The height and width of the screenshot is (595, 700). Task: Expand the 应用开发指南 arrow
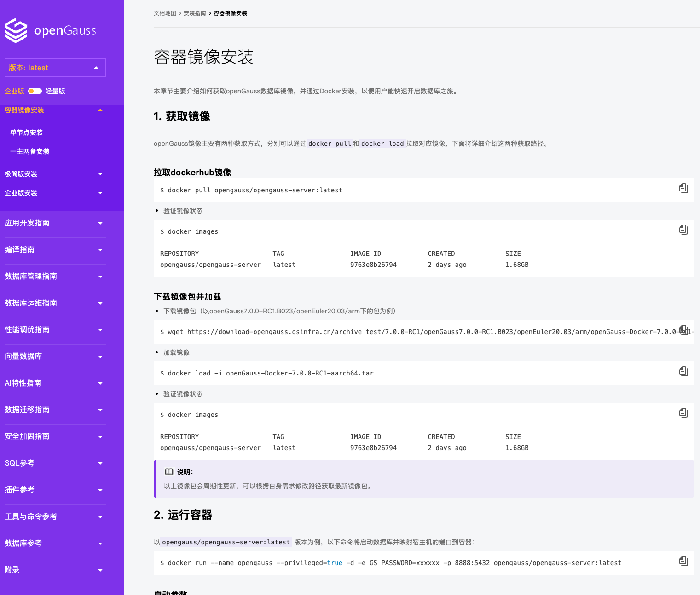[x=100, y=223]
